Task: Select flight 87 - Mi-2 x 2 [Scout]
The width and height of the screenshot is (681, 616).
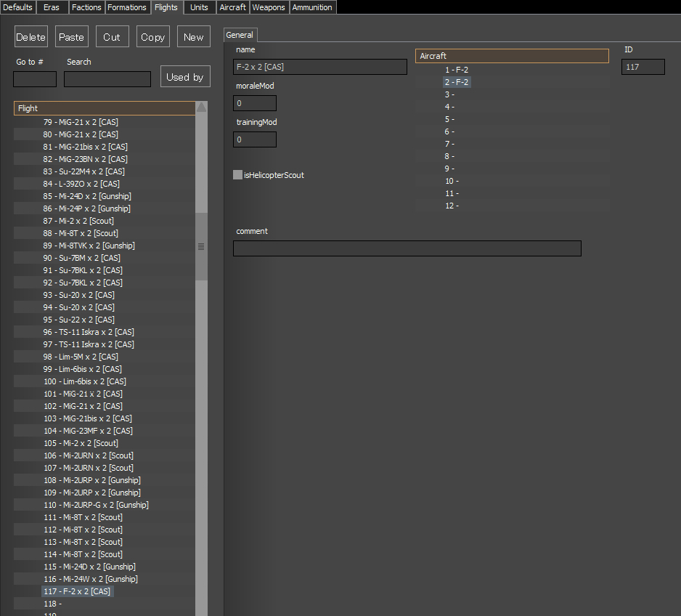Action: (78, 221)
